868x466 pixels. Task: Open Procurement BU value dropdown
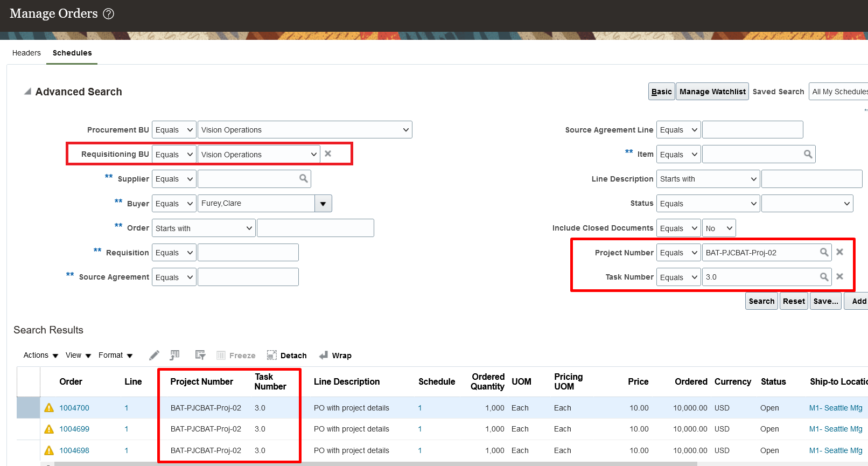[x=305, y=130]
